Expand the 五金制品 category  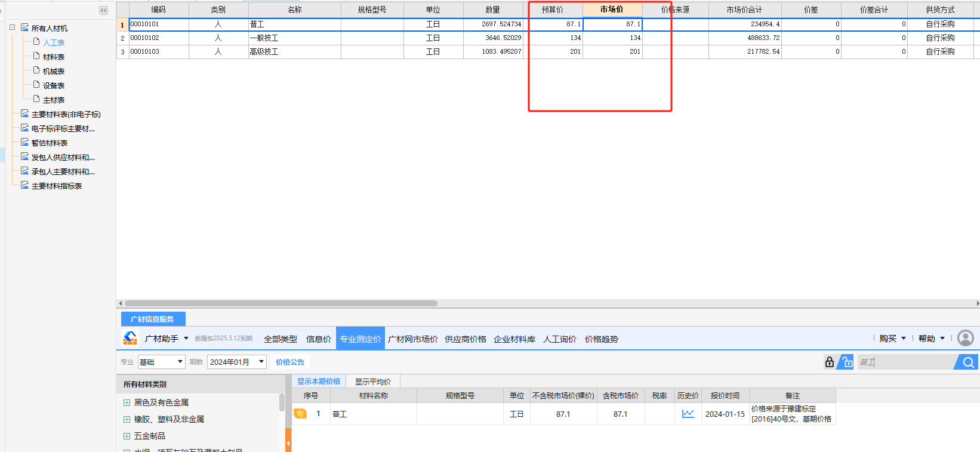(x=127, y=436)
